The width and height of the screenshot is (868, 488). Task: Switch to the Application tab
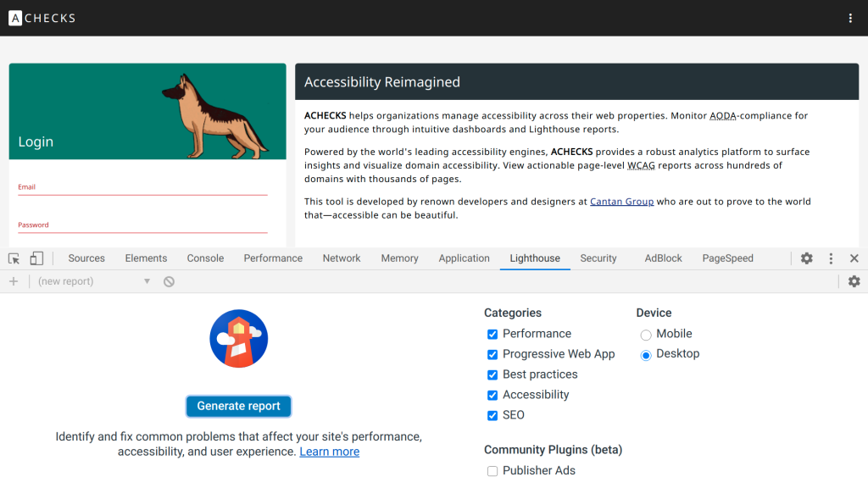tap(464, 258)
